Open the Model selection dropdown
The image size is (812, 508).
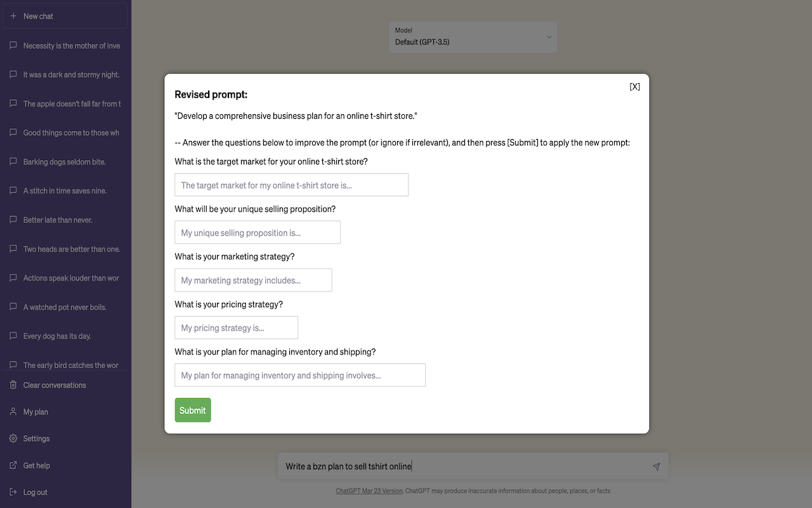pos(473,37)
